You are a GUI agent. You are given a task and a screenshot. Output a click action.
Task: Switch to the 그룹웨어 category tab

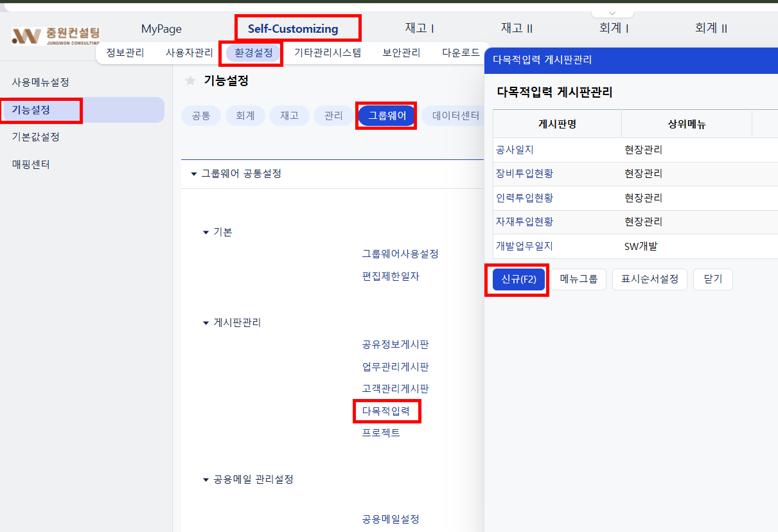[387, 116]
